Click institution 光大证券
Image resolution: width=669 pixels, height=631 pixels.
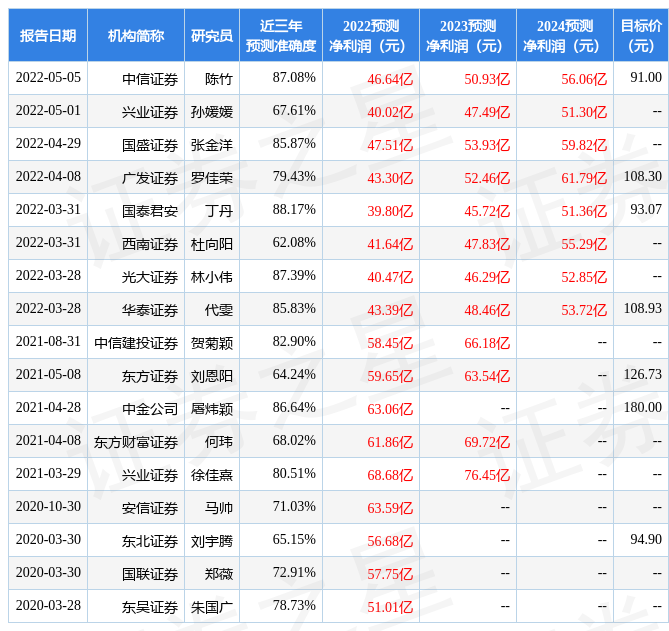pyautogui.click(x=150, y=277)
